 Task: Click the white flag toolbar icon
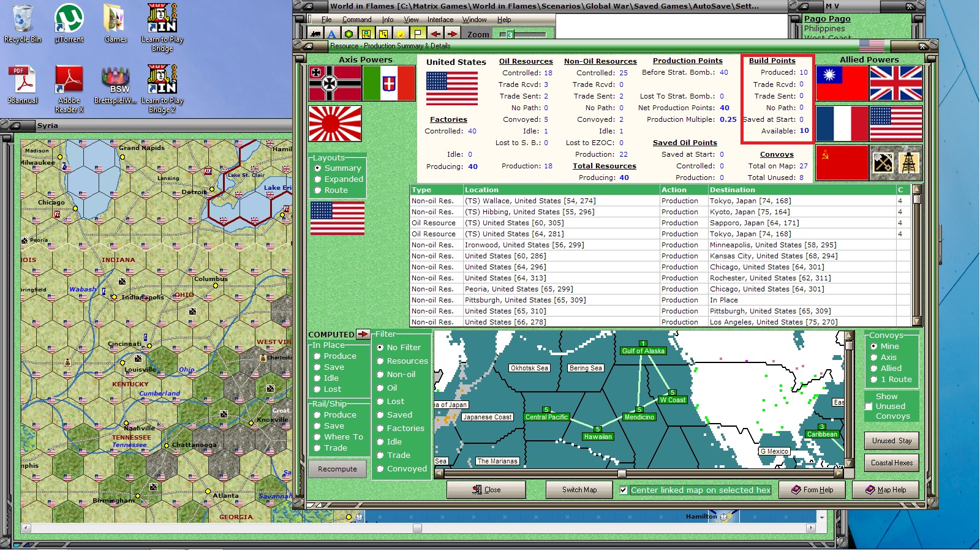(x=418, y=34)
